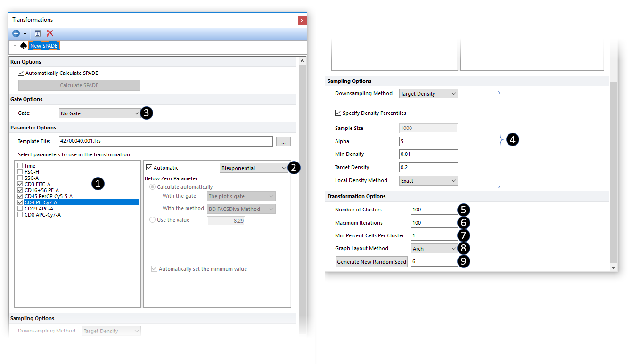Check the CD19 APC-A parameter
The height and width of the screenshot is (364, 631).
pyautogui.click(x=20, y=209)
